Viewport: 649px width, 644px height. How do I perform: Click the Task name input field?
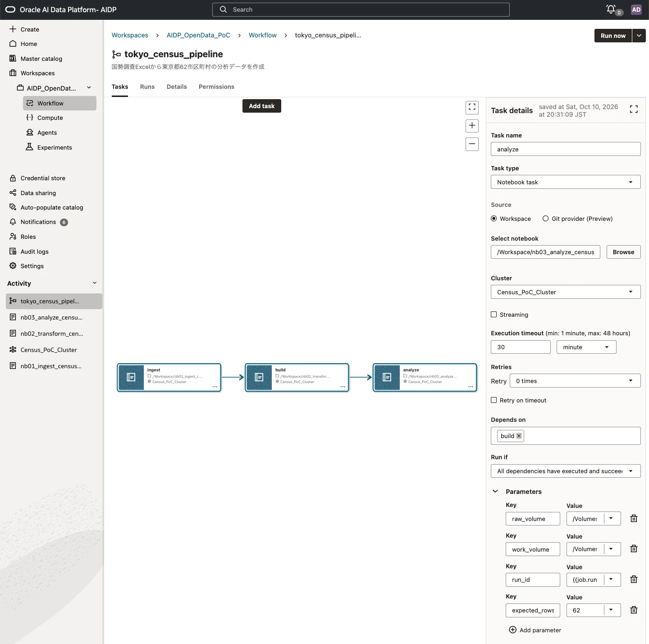(x=566, y=149)
